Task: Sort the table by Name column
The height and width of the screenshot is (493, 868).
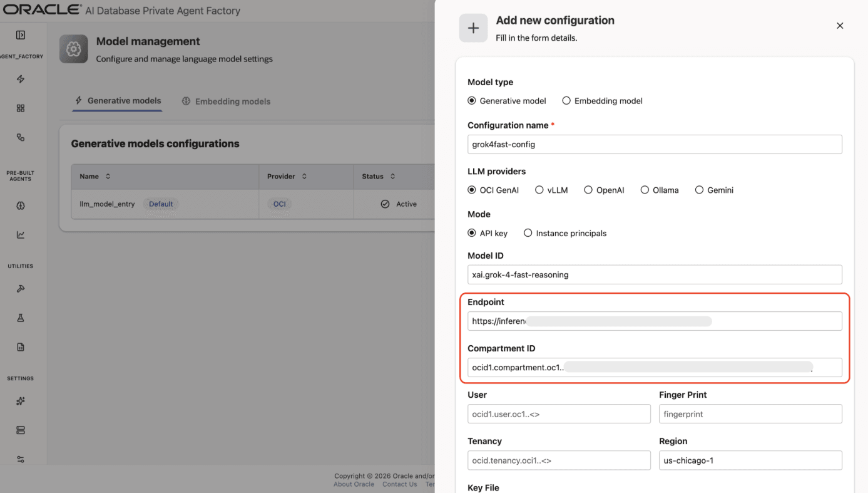Action: pyautogui.click(x=108, y=177)
